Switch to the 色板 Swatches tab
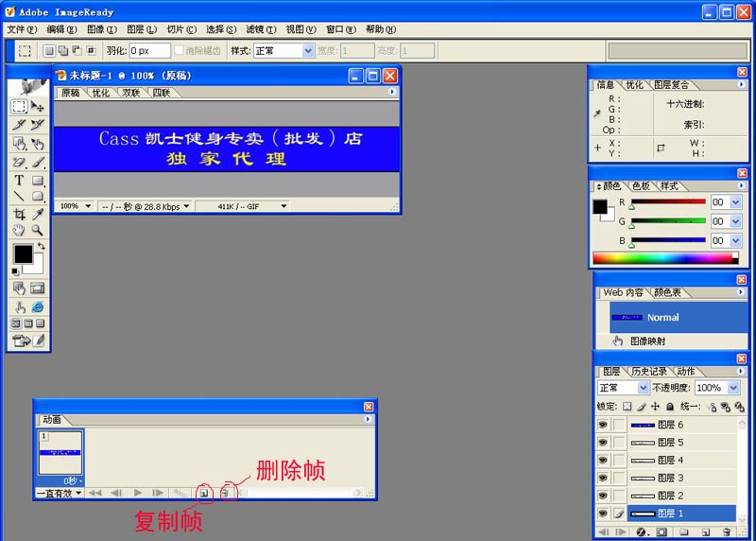The width and height of the screenshot is (756, 541). pyautogui.click(x=641, y=185)
